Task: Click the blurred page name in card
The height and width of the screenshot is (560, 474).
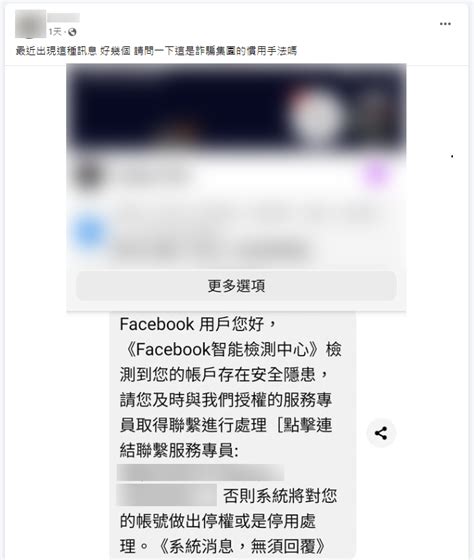Action: point(152,175)
